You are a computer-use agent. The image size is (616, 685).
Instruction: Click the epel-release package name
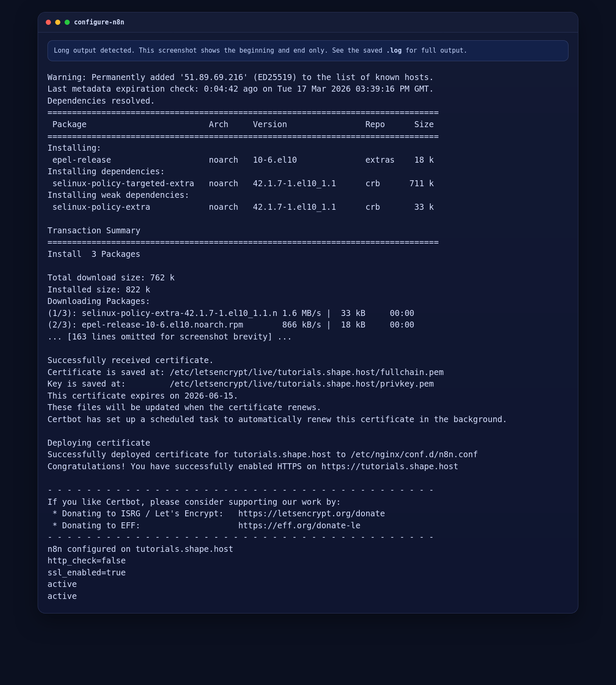point(82,160)
